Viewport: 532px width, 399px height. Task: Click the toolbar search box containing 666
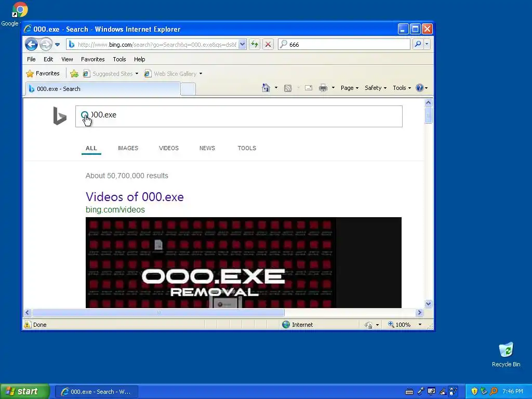tap(344, 45)
